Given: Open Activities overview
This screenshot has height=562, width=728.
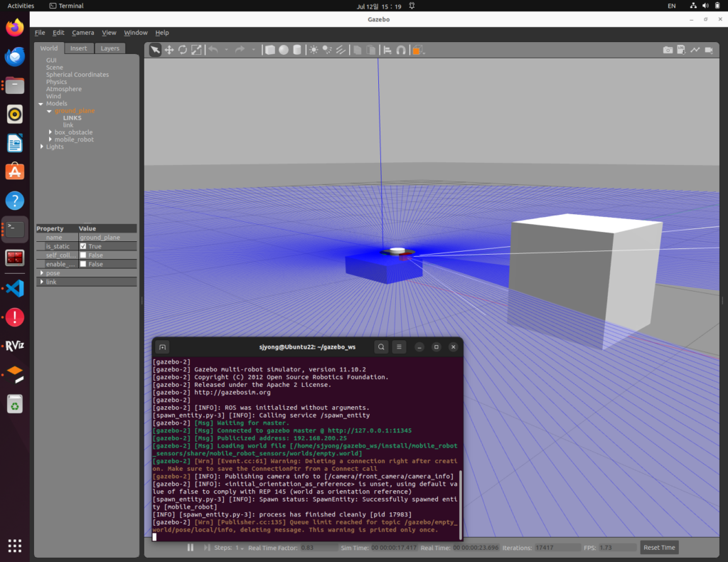Looking at the screenshot, I should pos(21,6).
